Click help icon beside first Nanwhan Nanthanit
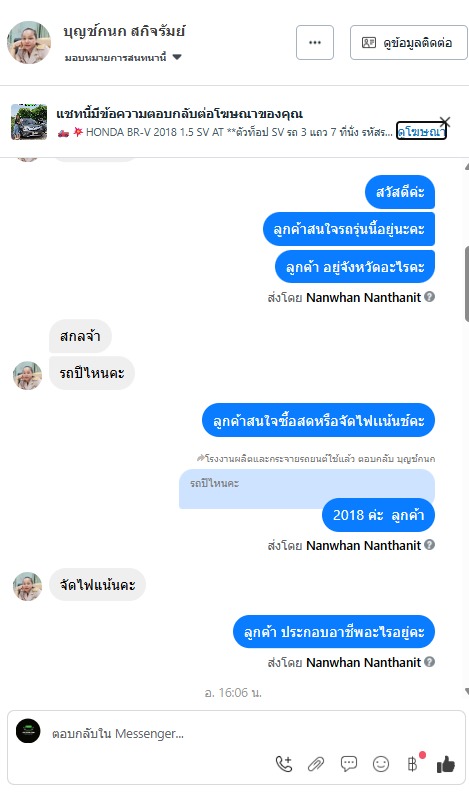The height and width of the screenshot is (792, 469). (x=429, y=296)
